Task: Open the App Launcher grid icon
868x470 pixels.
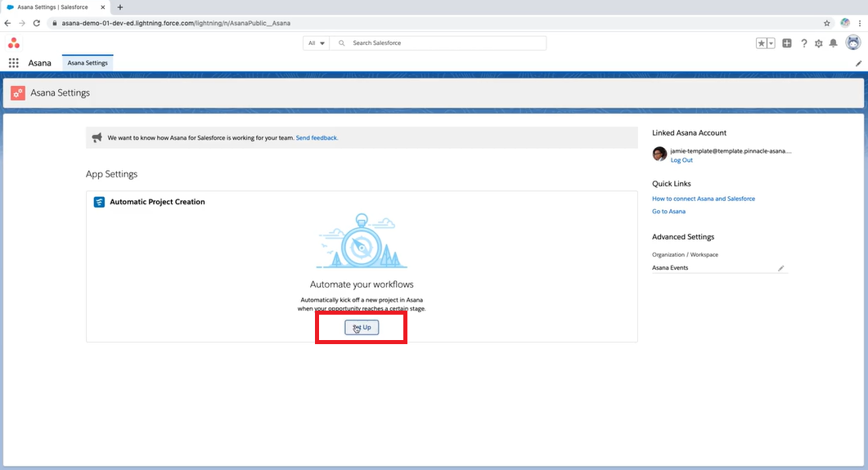Action: pyautogui.click(x=14, y=63)
